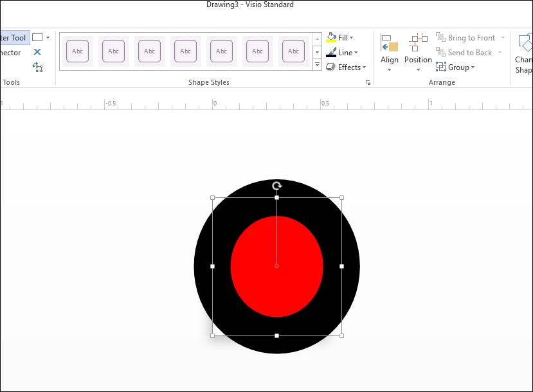Click the Position icon
533x392 pixels.
[418, 42]
